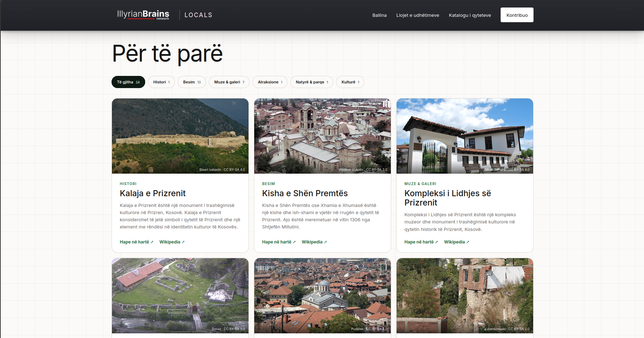Open Kisha e Shën Premtës church photo
This screenshot has width=644, height=338.
[x=323, y=136]
